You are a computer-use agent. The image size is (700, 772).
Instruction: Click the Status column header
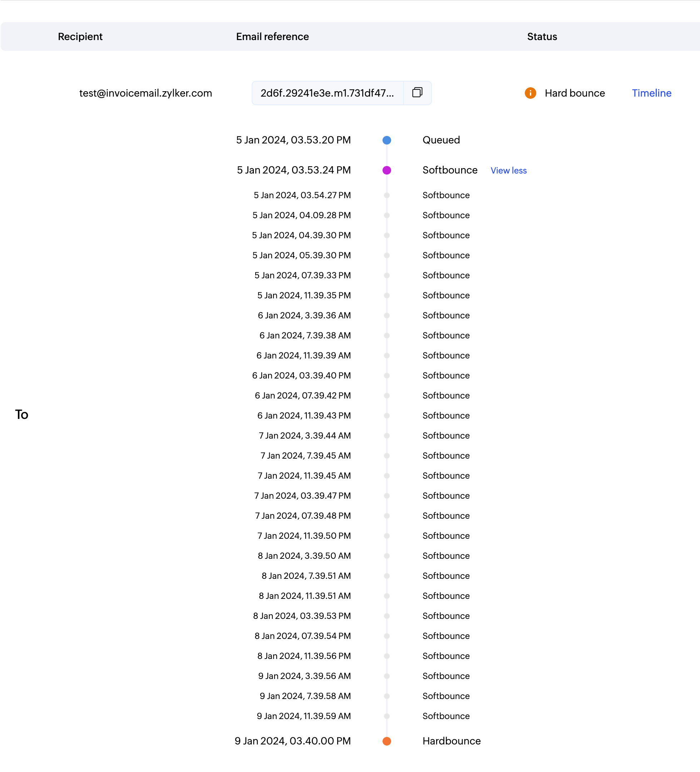pos(542,37)
